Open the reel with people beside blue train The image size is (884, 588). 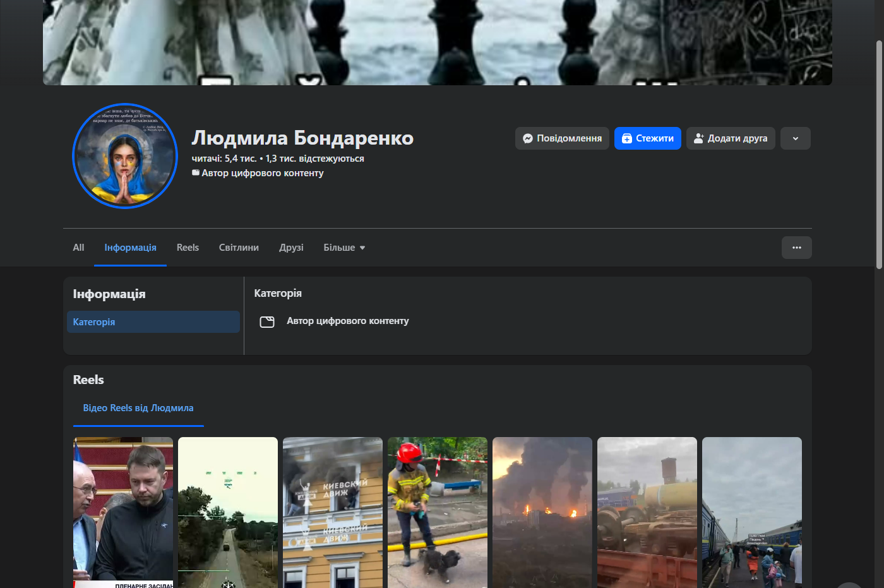click(752, 512)
